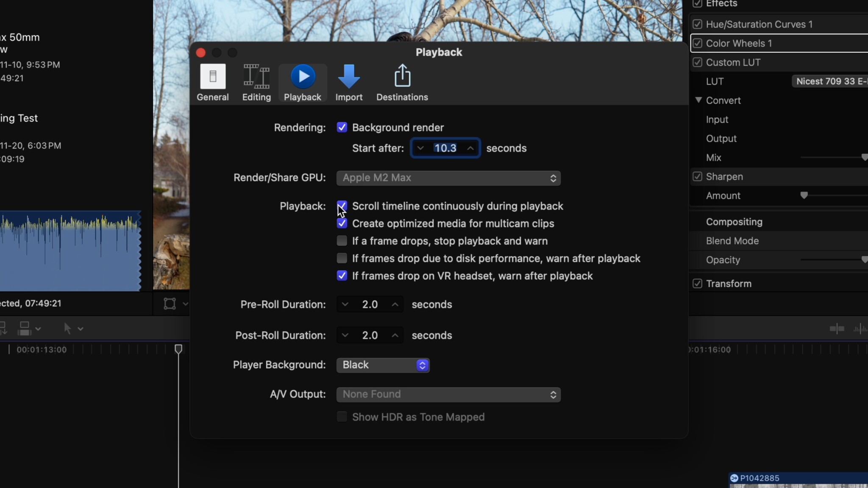This screenshot has height=488, width=868.
Task: Enable warn after playback for disk performance
Action: [x=342, y=258]
